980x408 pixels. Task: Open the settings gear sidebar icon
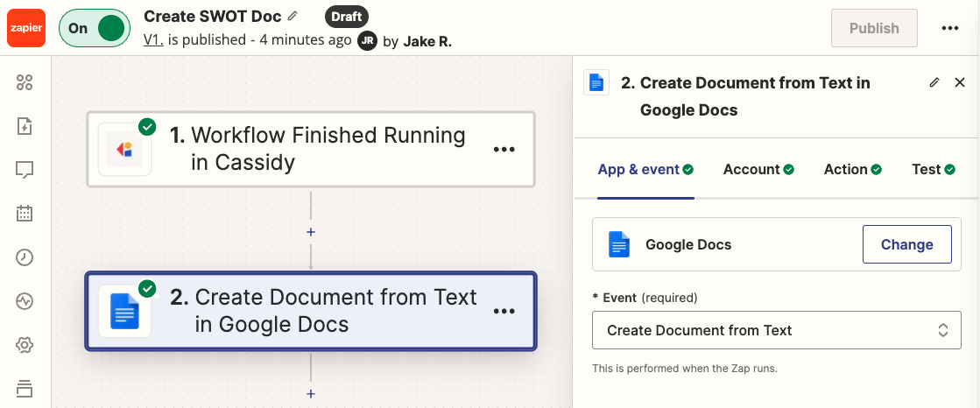click(x=25, y=345)
